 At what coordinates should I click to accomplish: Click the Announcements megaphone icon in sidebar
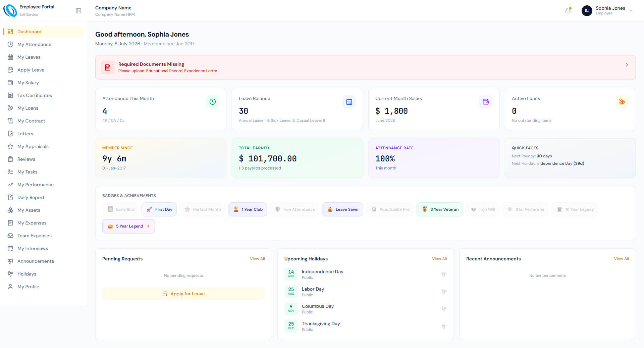pyautogui.click(x=10, y=261)
